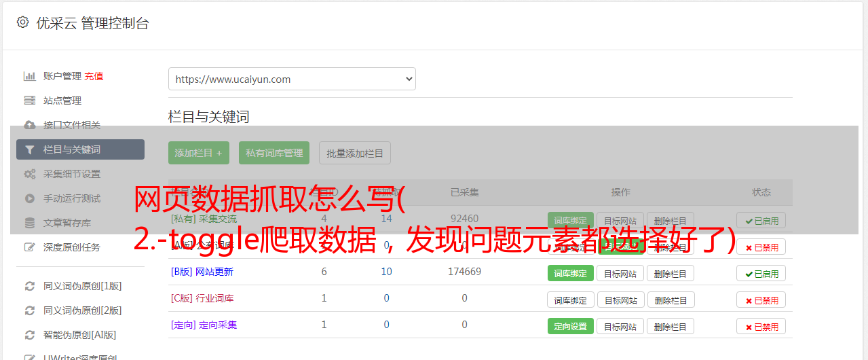Click 删除栏目 for 网站更新 row
Image resolution: width=868 pixels, height=360 pixels.
670,273
